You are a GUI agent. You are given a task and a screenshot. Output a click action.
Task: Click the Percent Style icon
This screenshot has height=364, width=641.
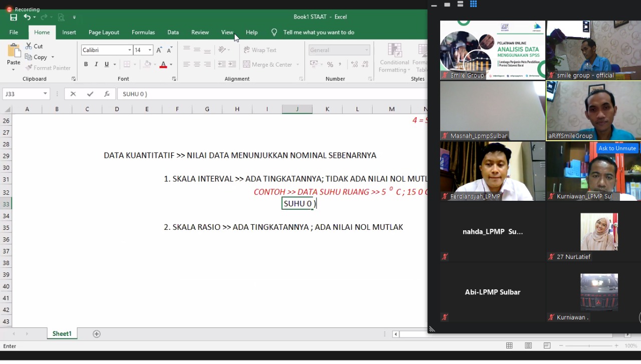pyautogui.click(x=330, y=64)
